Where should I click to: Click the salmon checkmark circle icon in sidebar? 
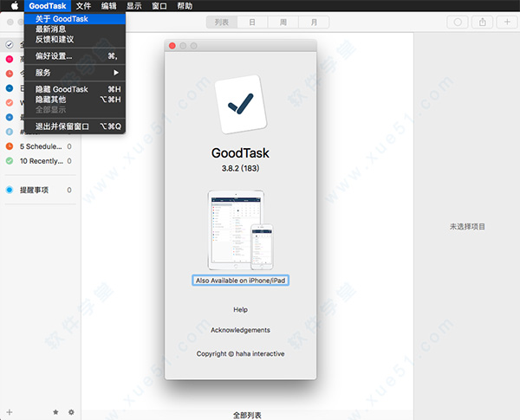[x=10, y=102]
